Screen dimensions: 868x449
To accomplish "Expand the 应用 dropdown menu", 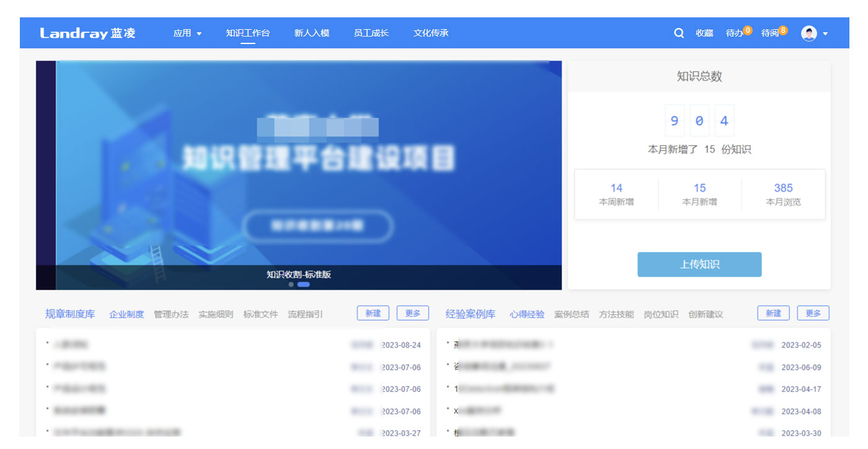I will [x=187, y=33].
